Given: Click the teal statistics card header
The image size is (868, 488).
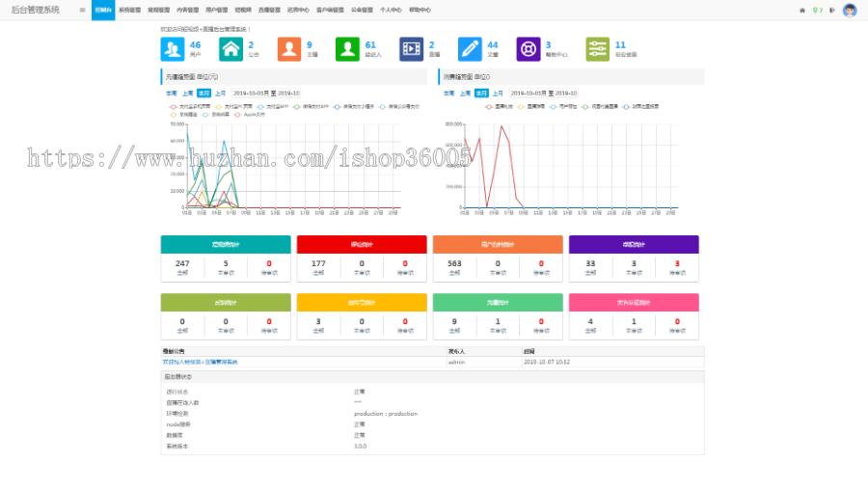Looking at the screenshot, I should [x=225, y=245].
